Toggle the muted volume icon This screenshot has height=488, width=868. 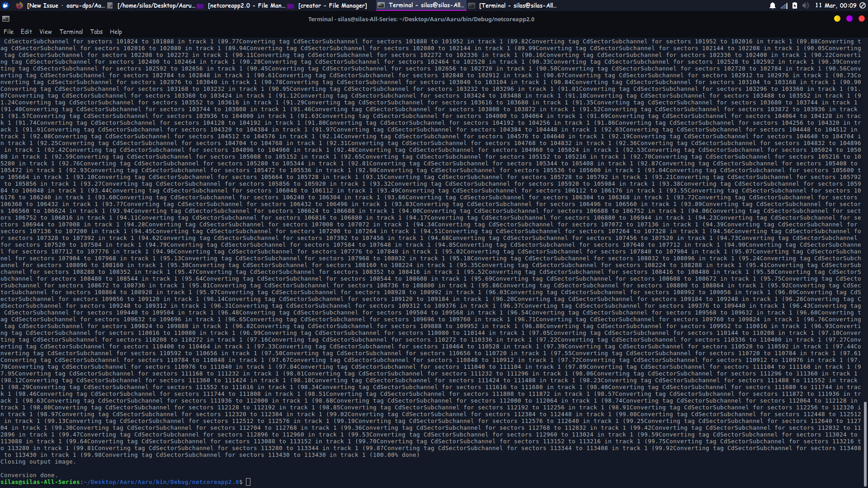806,5
